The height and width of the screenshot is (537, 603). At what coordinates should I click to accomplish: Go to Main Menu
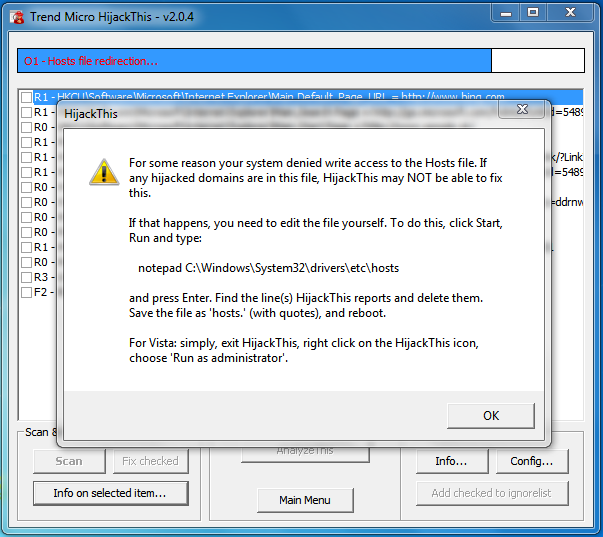(x=305, y=500)
